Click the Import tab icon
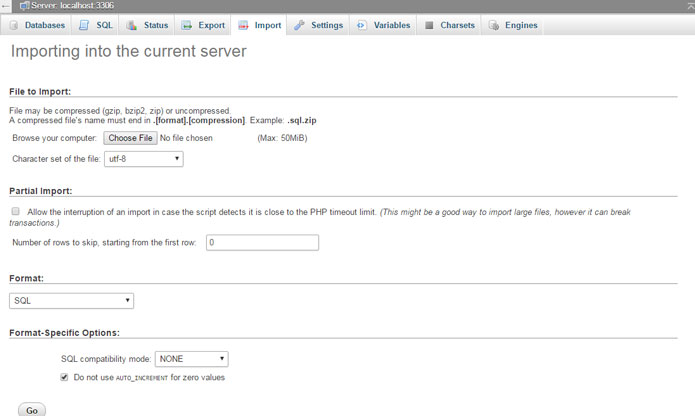Image resolution: width=695 pixels, height=416 pixels. pyautogui.click(x=243, y=25)
